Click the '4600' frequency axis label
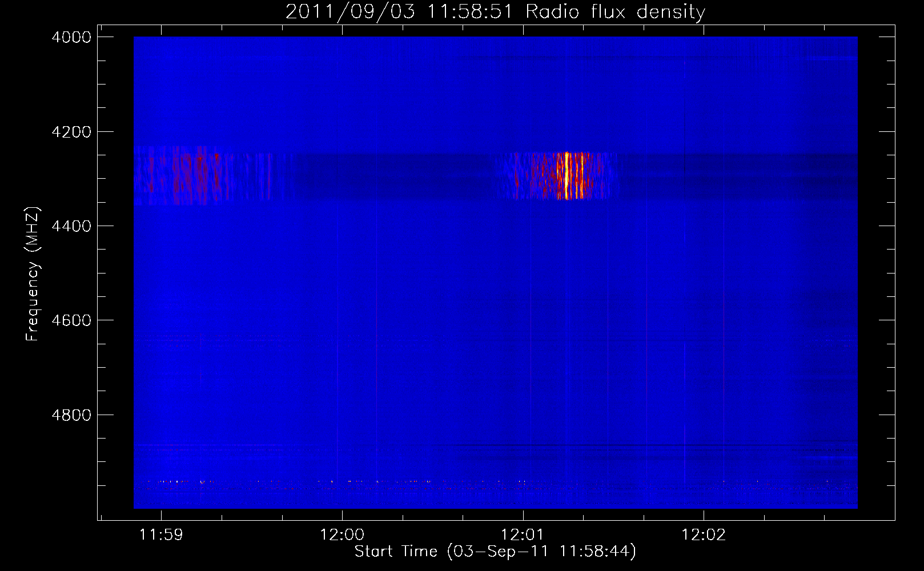924x571 pixels. coord(71,320)
